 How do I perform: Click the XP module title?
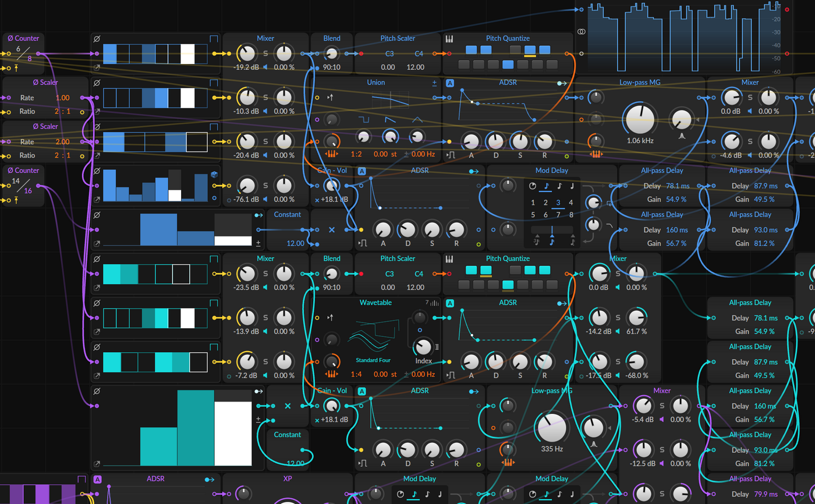click(288, 479)
